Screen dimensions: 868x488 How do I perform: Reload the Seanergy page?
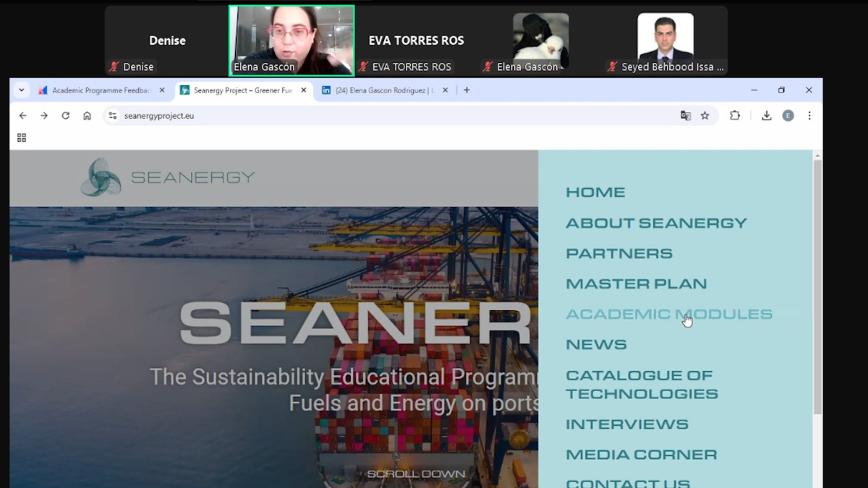click(x=66, y=115)
